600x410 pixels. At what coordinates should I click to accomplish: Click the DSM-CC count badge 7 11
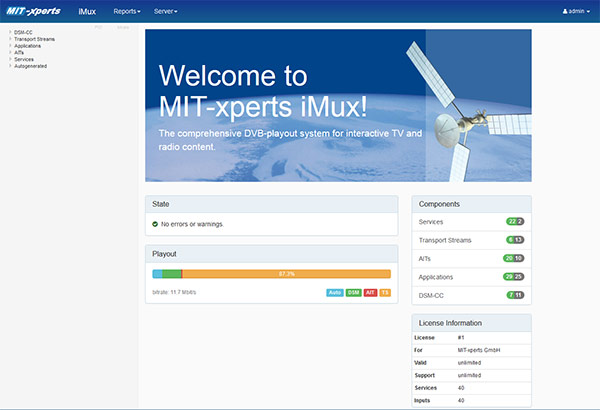click(x=515, y=295)
